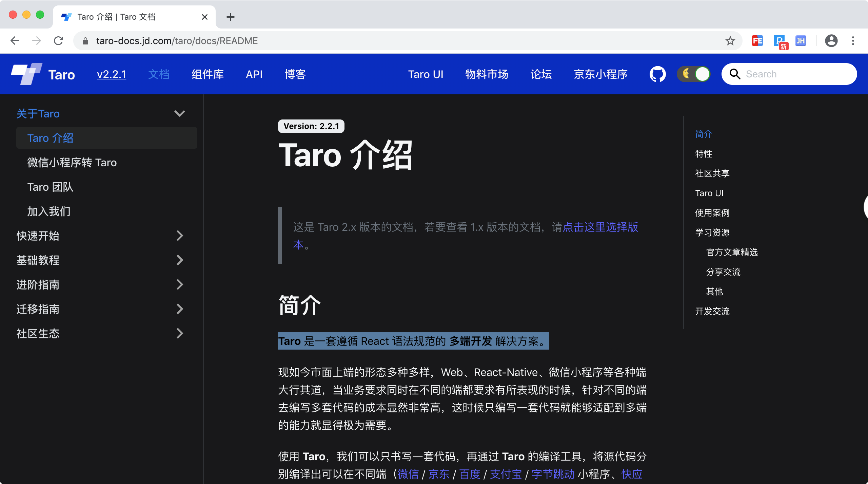Screen dimensions: 868x484
Task: Jump to 使用案例 in table of contents
Action: pyautogui.click(x=712, y=213)
